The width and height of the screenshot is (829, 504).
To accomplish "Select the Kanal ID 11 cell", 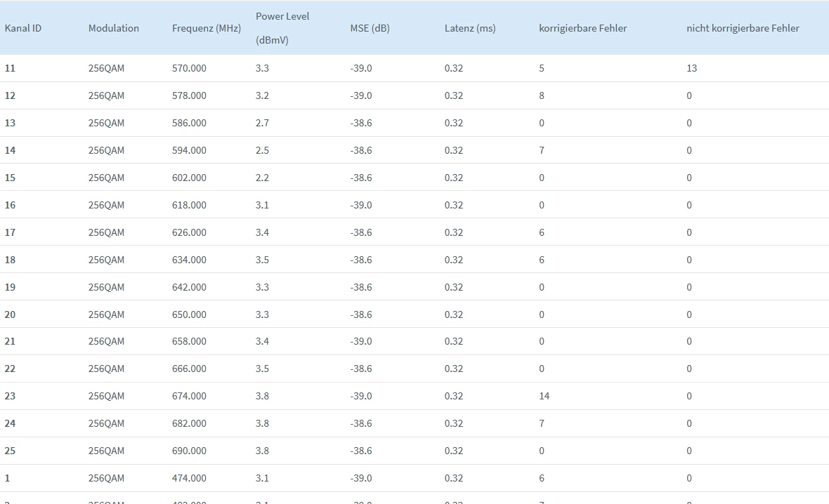I will pos(10,68).
